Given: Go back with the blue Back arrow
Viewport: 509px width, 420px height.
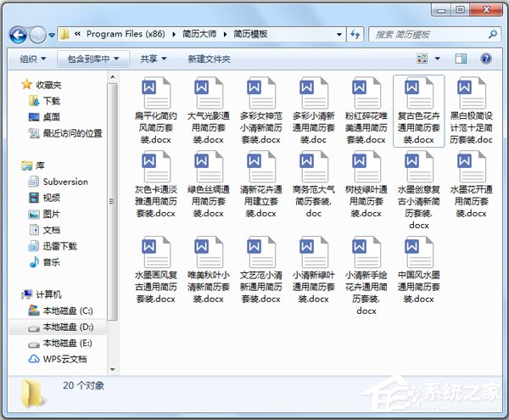Looking at the screenshot, I should (x=18, y=35).
